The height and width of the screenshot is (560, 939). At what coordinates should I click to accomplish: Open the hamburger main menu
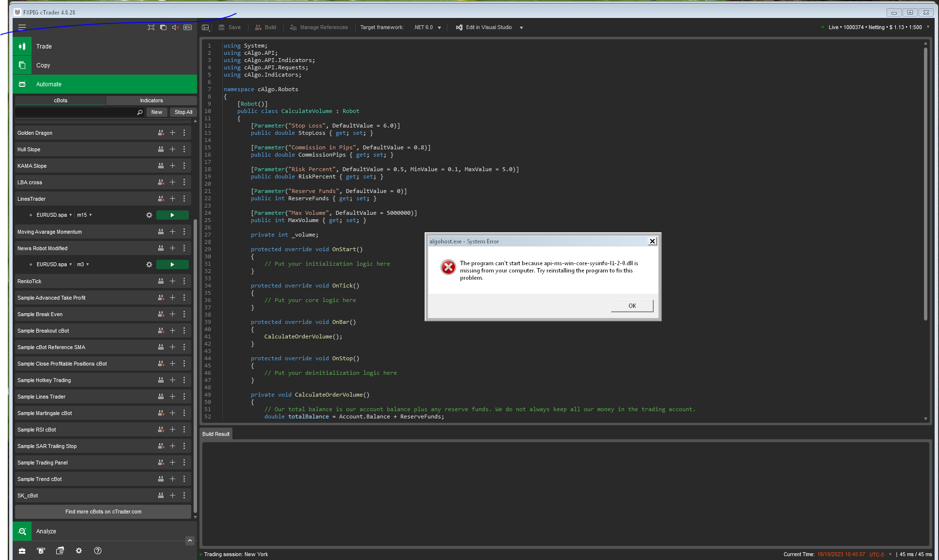tap(22, 28)
